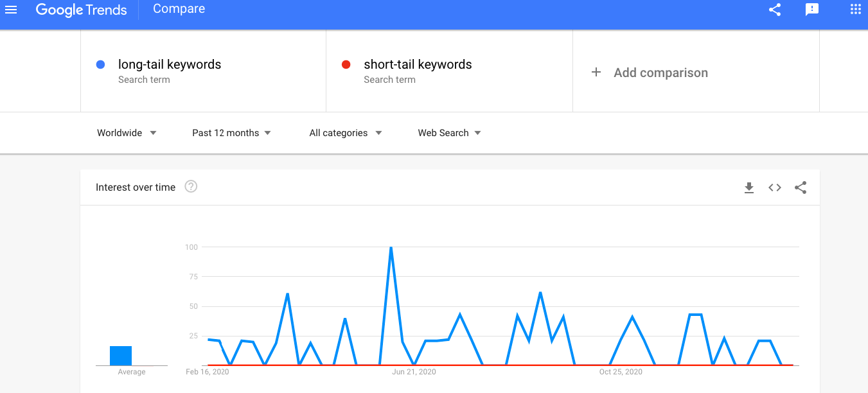This screenshot has width=868, height=393.
Task: Select the Compare header title
Action: [x=179, y=9]
